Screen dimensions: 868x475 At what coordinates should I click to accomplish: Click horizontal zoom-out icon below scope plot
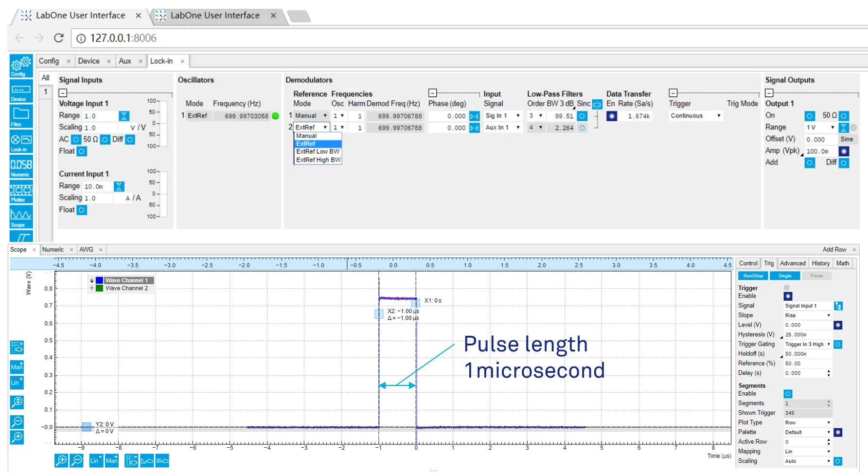click(77, 460)
